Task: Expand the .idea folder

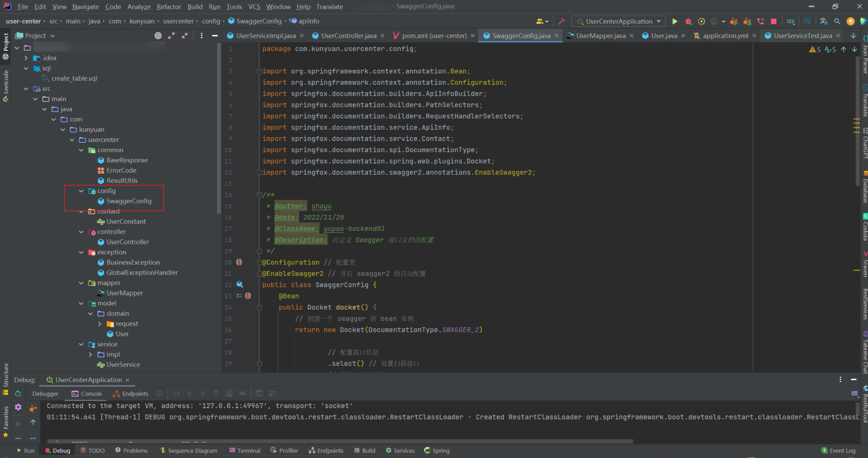Action: click(x=26, y=58)
